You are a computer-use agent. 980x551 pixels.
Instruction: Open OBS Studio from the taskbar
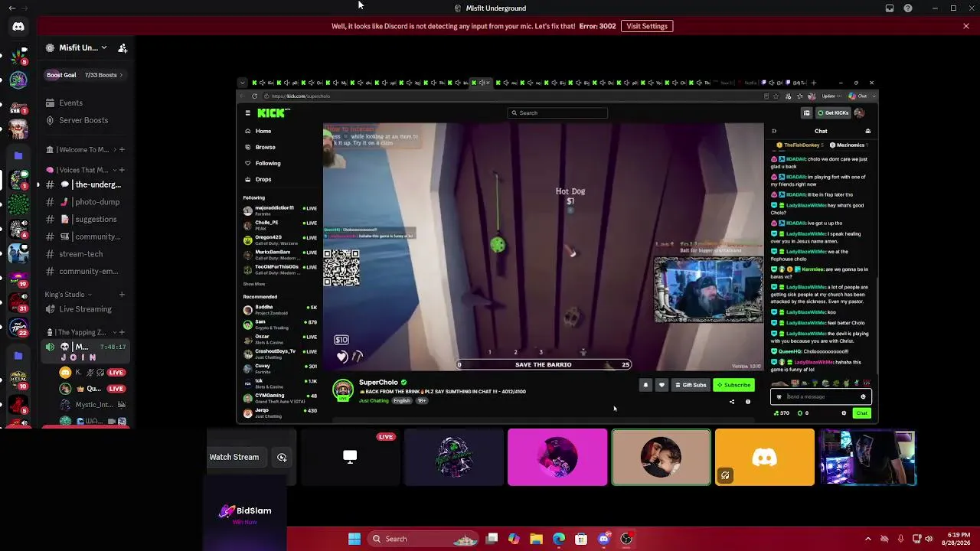point(626,539)
